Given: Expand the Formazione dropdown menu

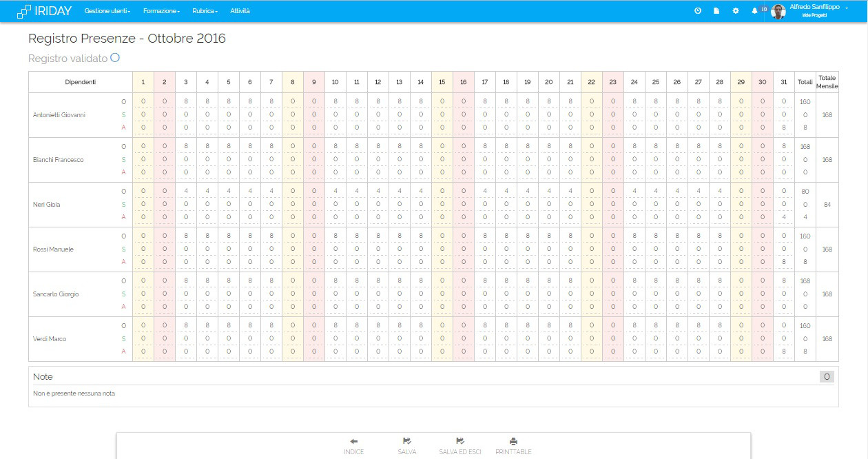Looking at the screenshot, I should 161,11.
